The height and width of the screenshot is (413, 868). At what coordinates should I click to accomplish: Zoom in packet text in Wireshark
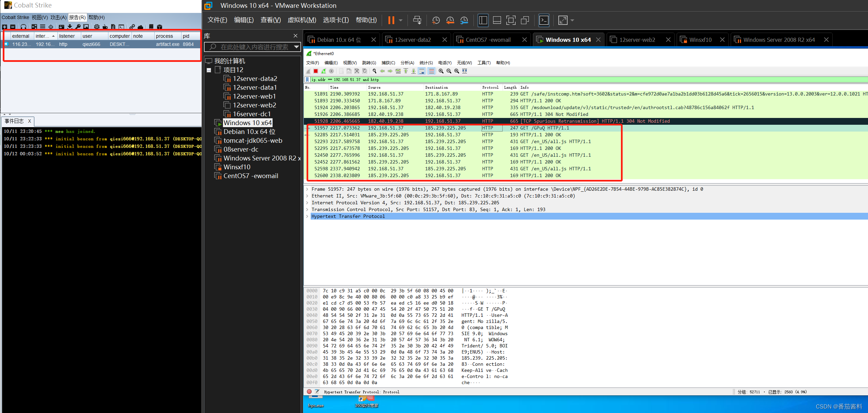click(x=441, y=71)
